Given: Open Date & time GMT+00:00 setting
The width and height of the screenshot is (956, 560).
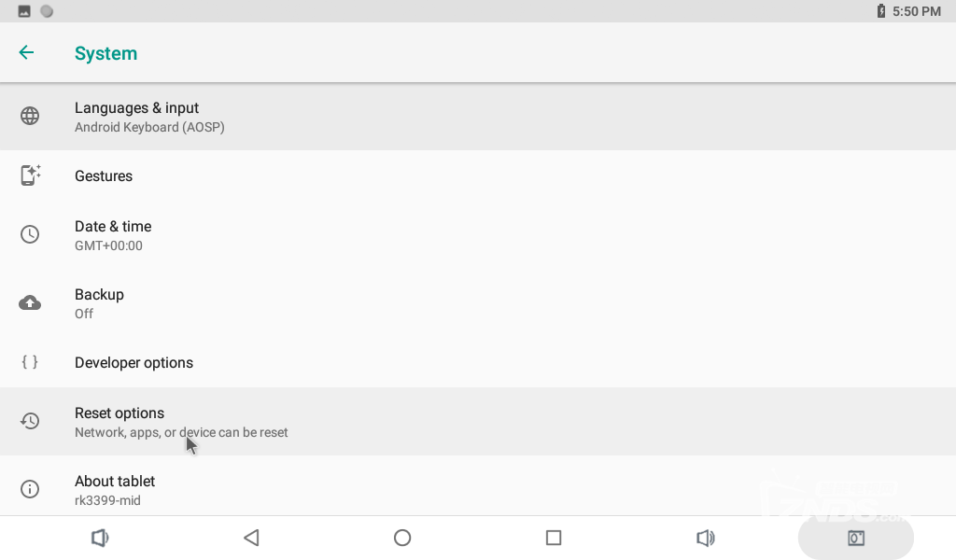Looking at the screenshot, I should (478, 235).
